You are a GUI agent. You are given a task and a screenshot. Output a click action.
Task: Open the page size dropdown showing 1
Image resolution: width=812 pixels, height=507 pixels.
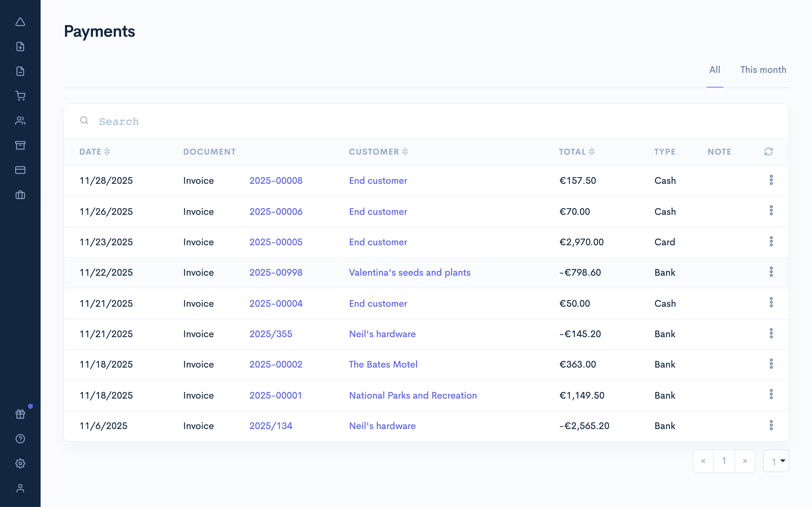pos(776,461)
